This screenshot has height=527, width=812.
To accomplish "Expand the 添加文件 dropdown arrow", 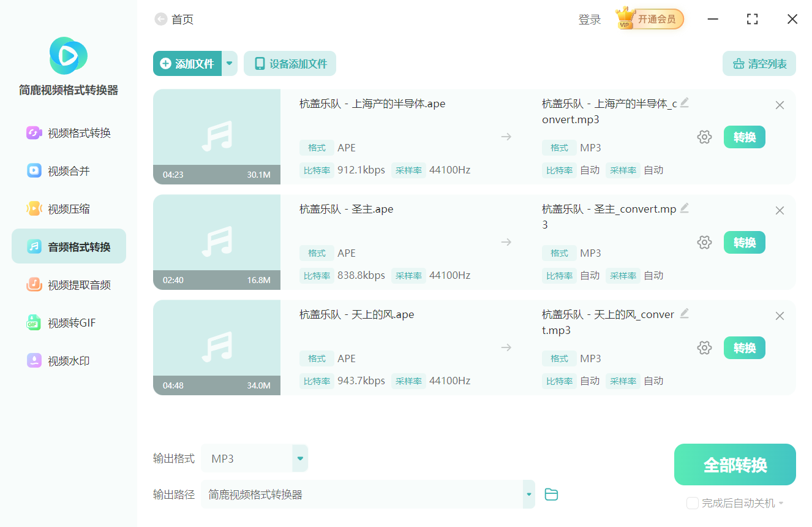I will click(x=229, y=63).
